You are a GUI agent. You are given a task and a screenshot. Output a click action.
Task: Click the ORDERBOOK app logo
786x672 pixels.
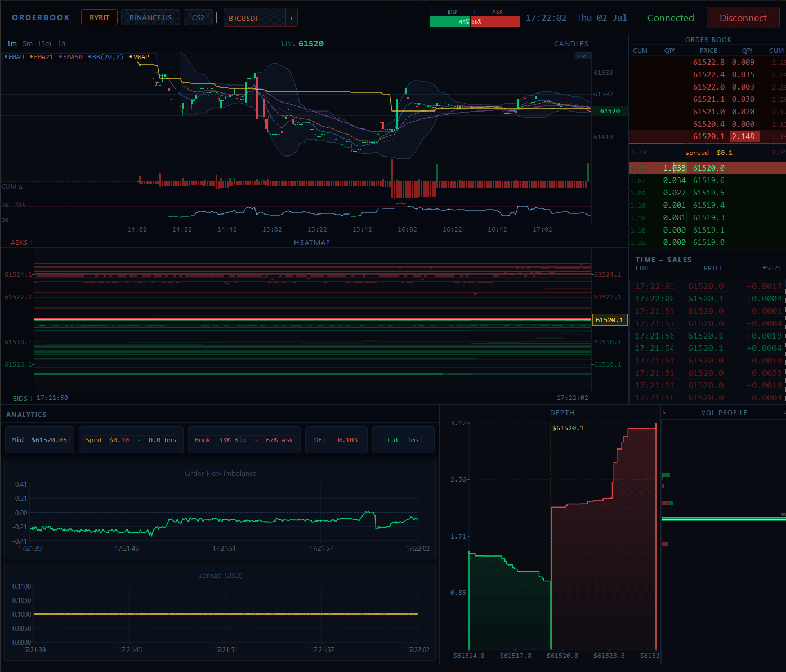pyautogui.click(x=41, y=17)
